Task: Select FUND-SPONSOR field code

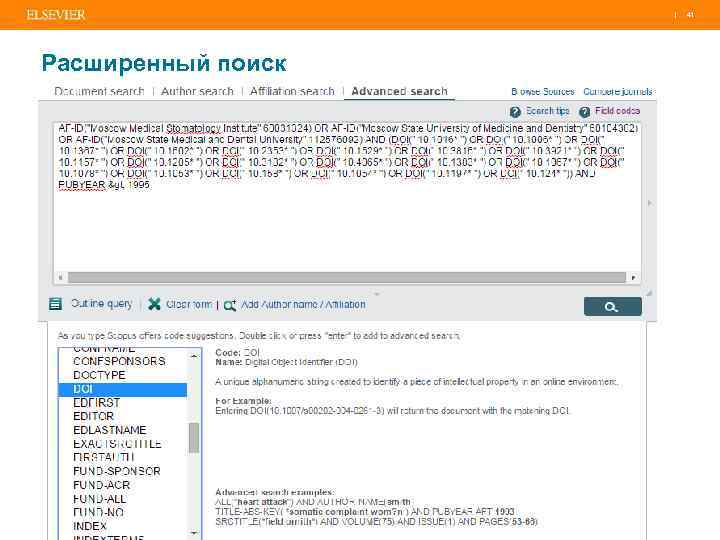Action: click(x=117, y=471)
